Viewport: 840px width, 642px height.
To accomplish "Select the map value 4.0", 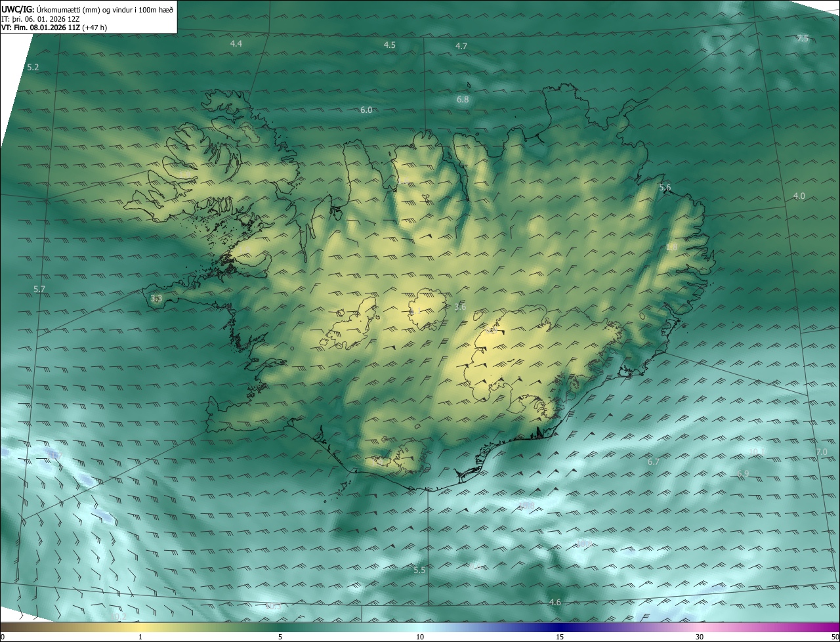I will coord(799,196).
